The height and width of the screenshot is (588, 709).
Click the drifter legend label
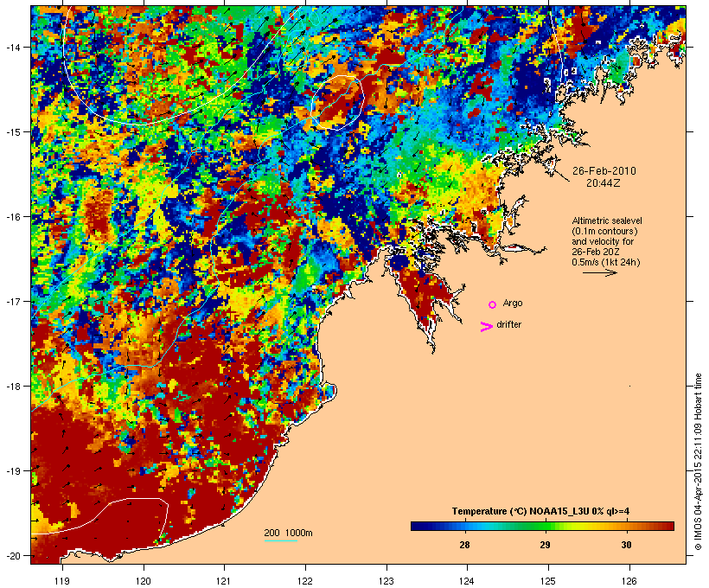[508, 324]
